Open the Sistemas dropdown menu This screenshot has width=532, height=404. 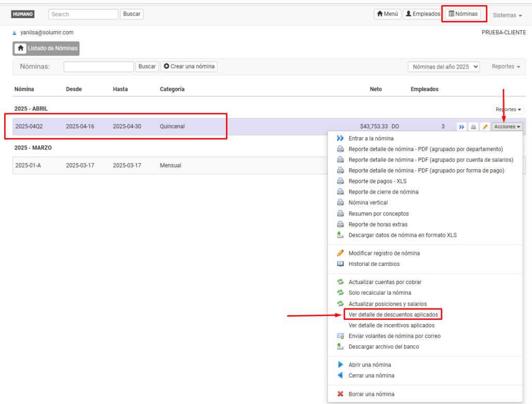[x=507, y=15]
